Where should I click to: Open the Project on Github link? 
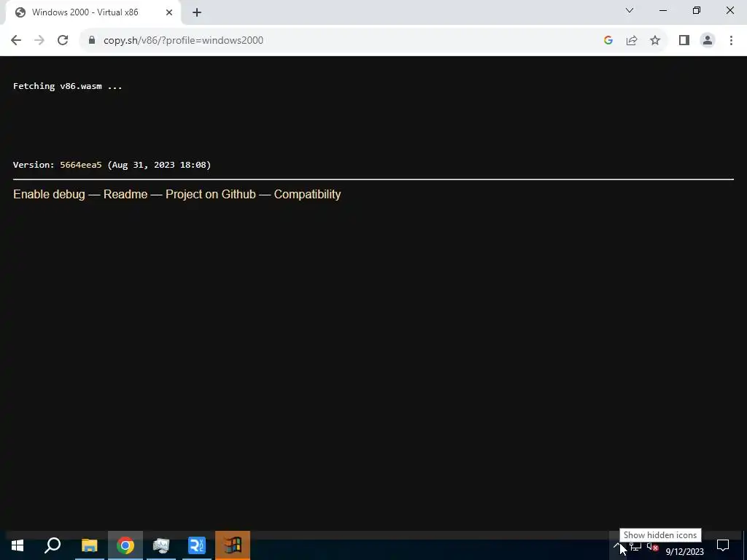point(211,194)
